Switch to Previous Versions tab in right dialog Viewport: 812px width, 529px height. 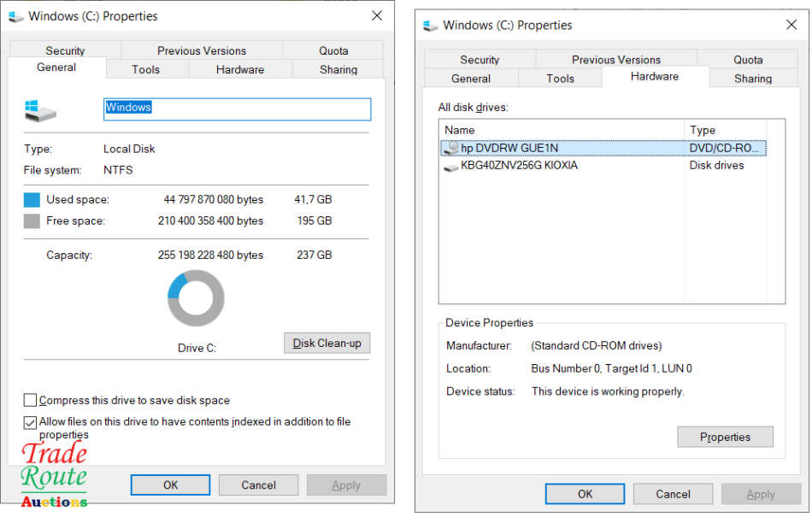615,60
